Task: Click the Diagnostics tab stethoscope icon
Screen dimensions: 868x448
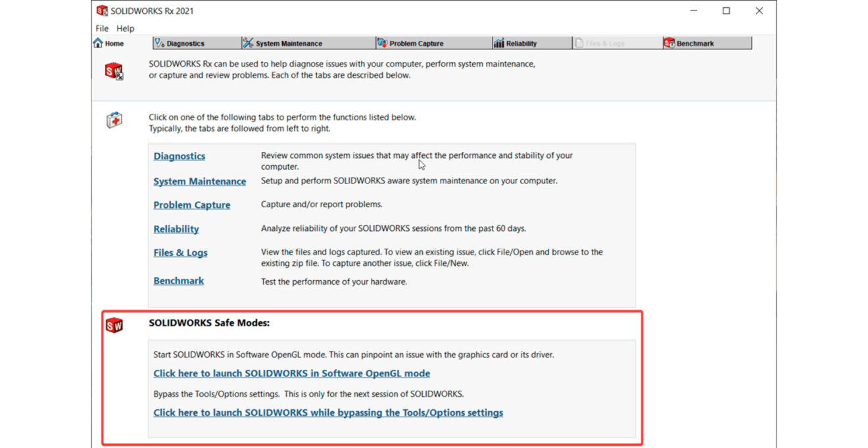Action: pyautogui.click(x=159, y=43)
